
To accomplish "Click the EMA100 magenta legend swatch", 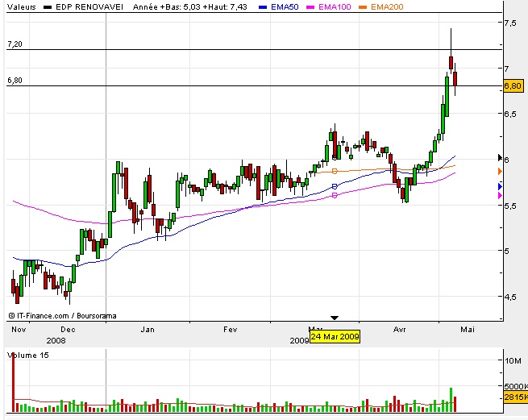I will click(310, 7).
